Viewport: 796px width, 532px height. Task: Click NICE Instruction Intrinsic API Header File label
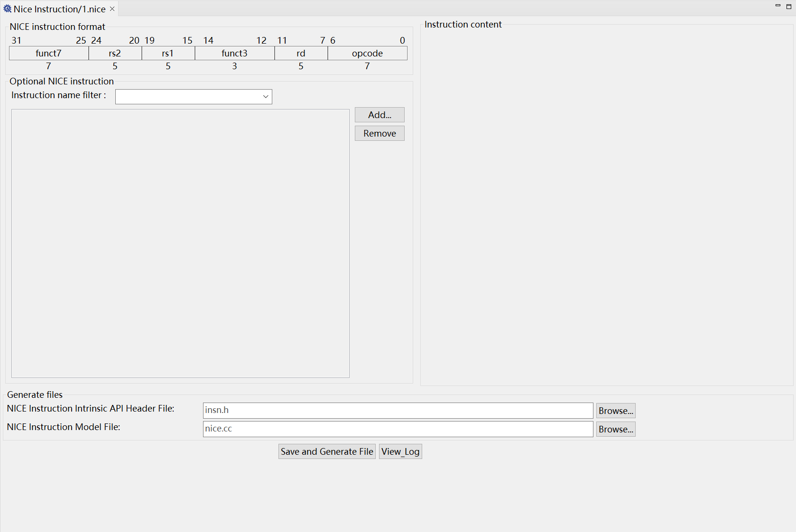[91, 408]
